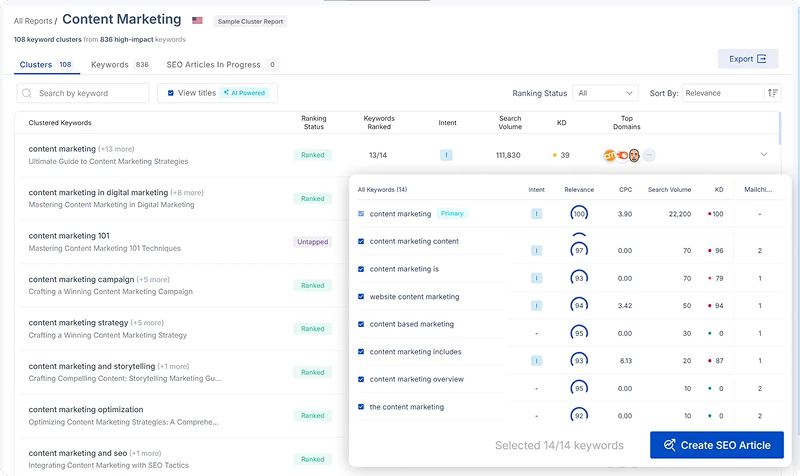Click Search by keyword input field
Viewport: 800px width, 476px height.
(83, 93)
